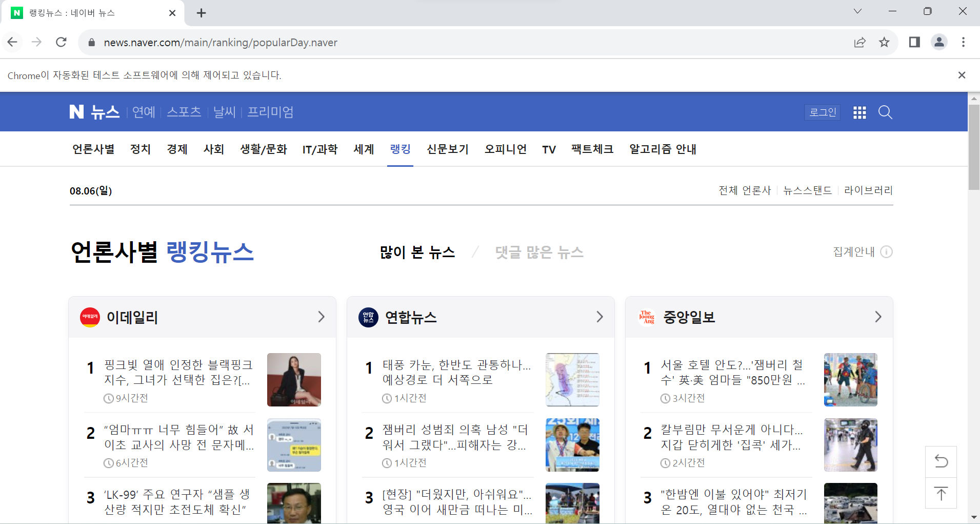Click the scroll-to-top arrow button
Viewport: 980px width, 524px height.
941,493
